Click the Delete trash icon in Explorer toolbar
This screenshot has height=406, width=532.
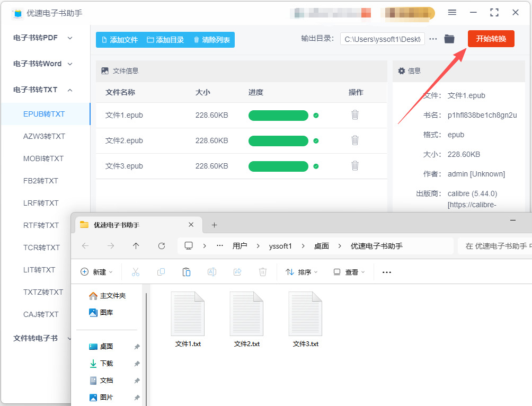(263, 272)
